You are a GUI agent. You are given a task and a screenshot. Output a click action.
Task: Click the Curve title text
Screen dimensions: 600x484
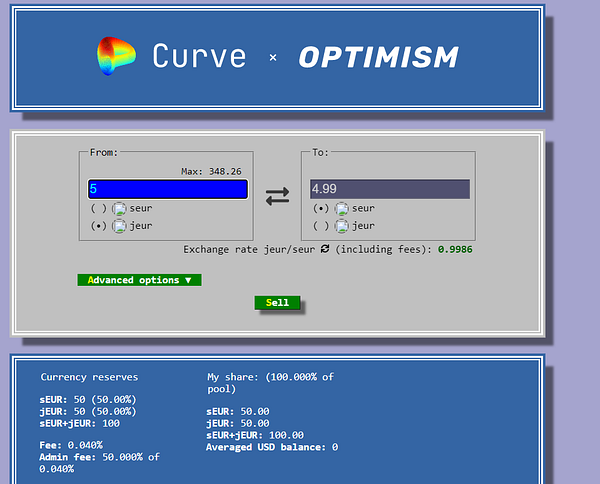(199, 56)
